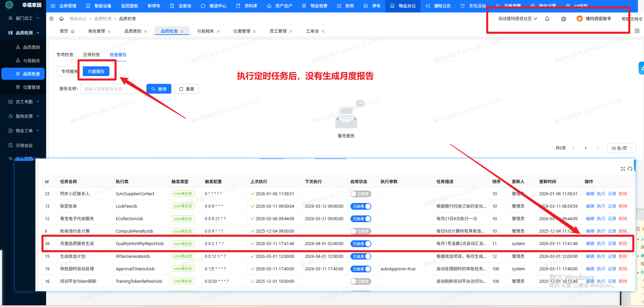644x307 pixels.
Task: Click the grid layout icon at top right
Action: click(x=637, y=31)
